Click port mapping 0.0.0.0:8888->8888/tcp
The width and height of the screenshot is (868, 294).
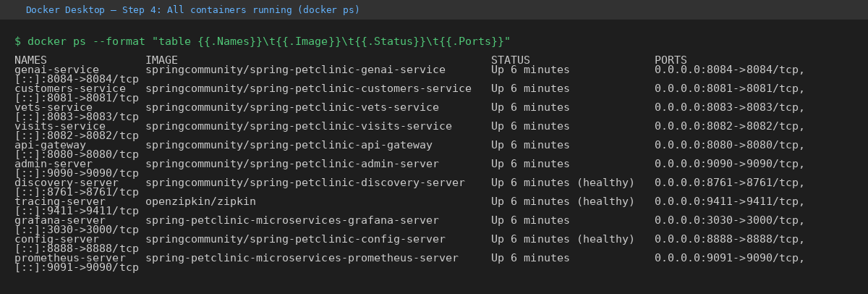point(729,239)
